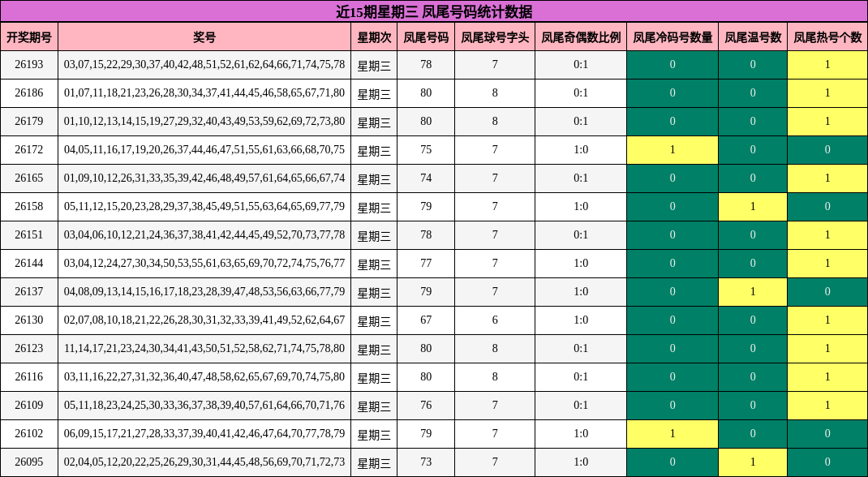Click the 凤尾温号数 column header

(x=753, y=37)
